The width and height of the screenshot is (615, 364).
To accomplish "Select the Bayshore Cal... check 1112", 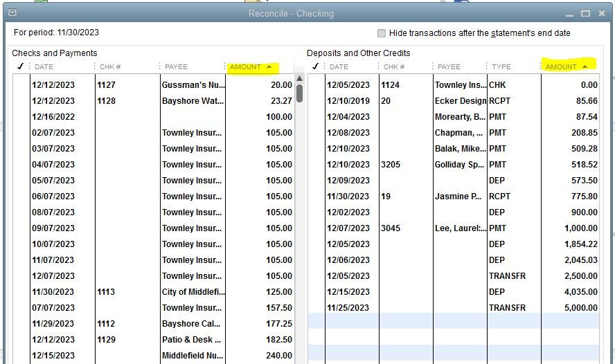I will coord(153,324).
